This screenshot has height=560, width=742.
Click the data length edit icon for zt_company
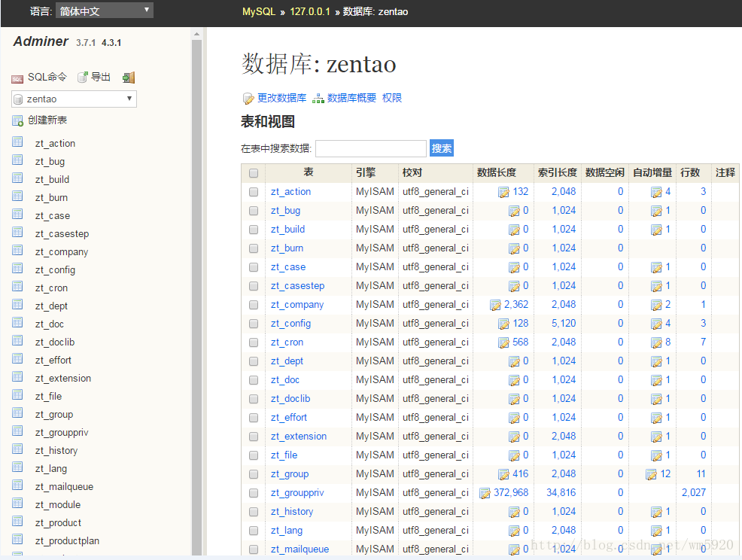(495, 306)
